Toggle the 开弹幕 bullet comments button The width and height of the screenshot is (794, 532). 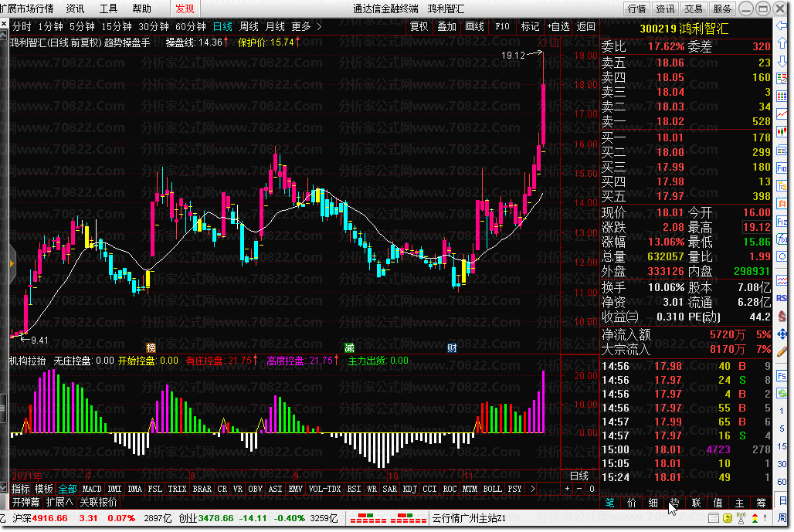[26, 502]
